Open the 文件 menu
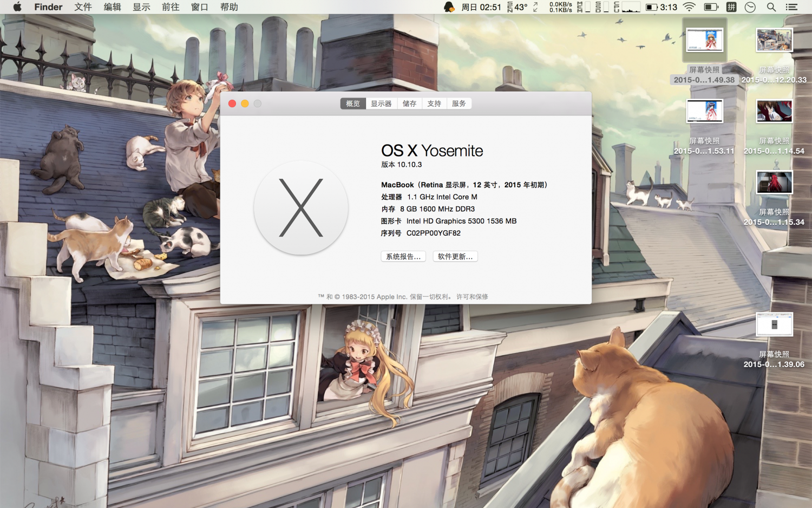This screenshot has height=508, width=812. pyautogui.click(x=83, y=7)
